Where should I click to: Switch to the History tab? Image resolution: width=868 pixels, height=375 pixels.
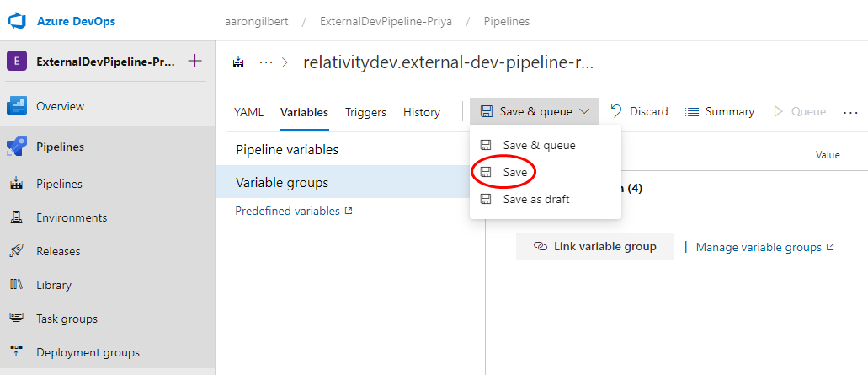point(421,112)
